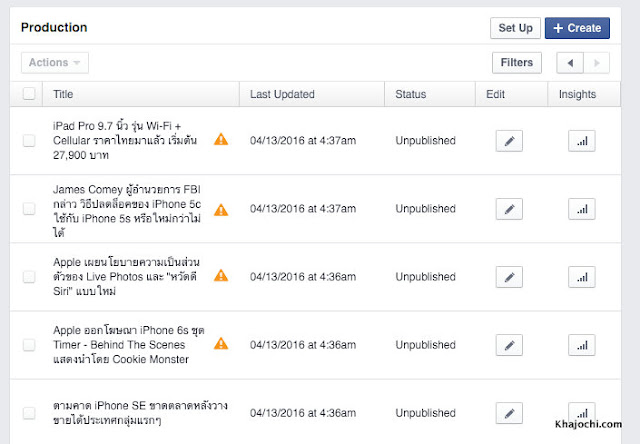Viewport: 640px width, 444px height.
Task: Click the Create button
Action: pyautogui.click(x=577, y=28)
